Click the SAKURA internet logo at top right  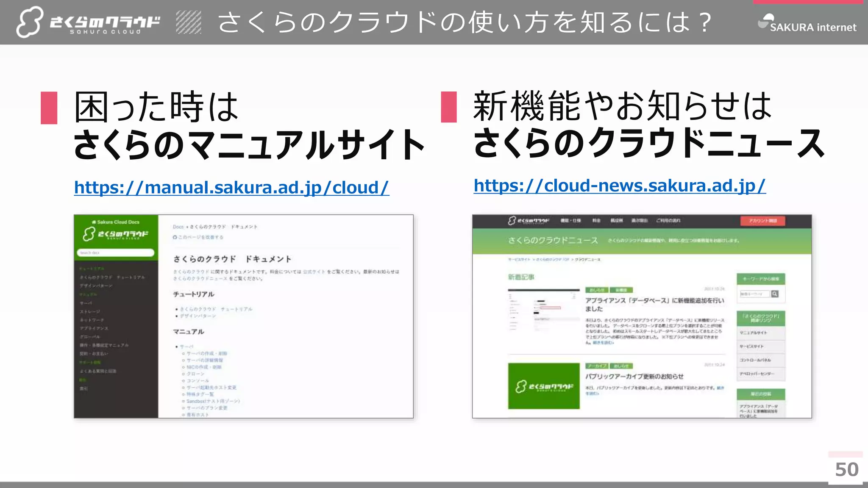(807, 24)
